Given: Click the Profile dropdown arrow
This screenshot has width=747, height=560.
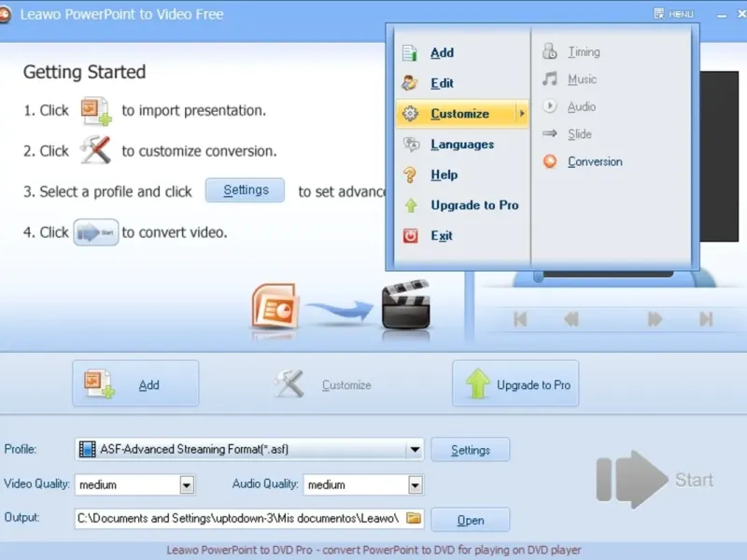Looking at the screenshot, I should 415,449.
